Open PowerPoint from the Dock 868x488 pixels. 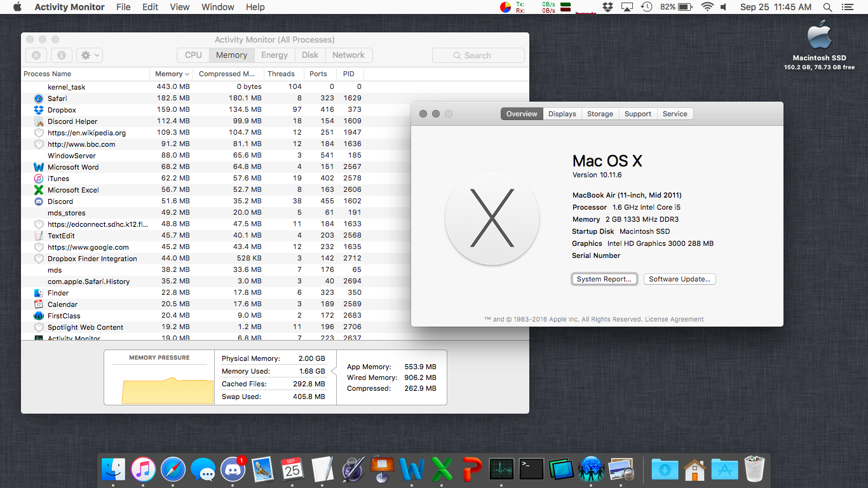[472, 470]
